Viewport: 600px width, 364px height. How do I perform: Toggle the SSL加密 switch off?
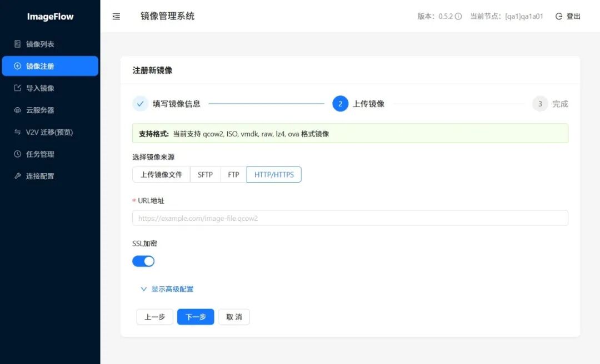(143, 261)
